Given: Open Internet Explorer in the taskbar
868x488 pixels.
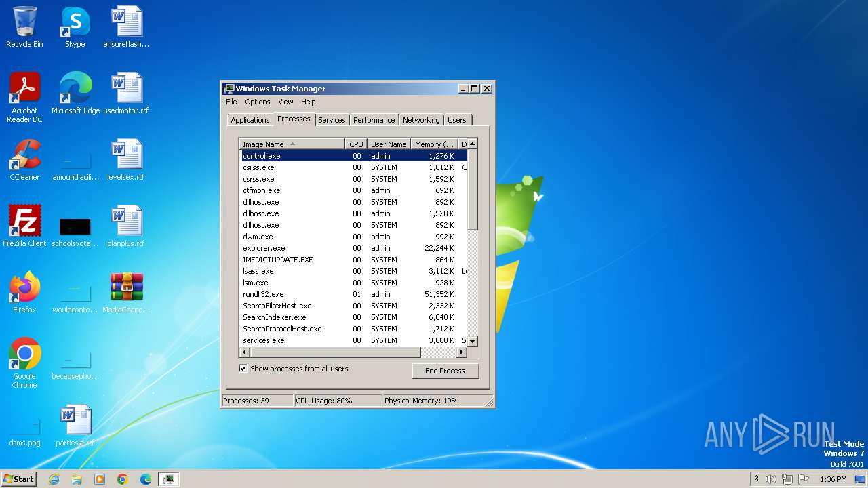Looking at the screenshot, I should point(54,479).
